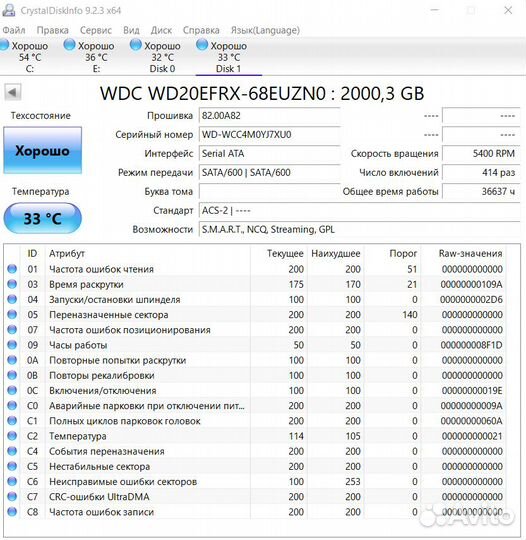Click the power-on count 414 раз field

(x=481, y=172)
